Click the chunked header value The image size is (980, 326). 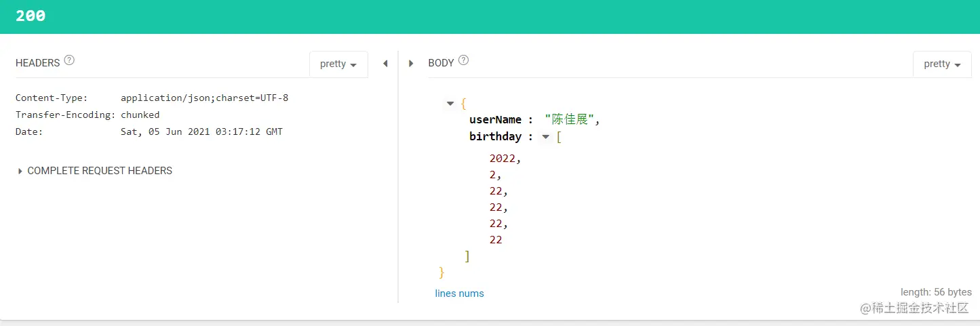point(140,115)
